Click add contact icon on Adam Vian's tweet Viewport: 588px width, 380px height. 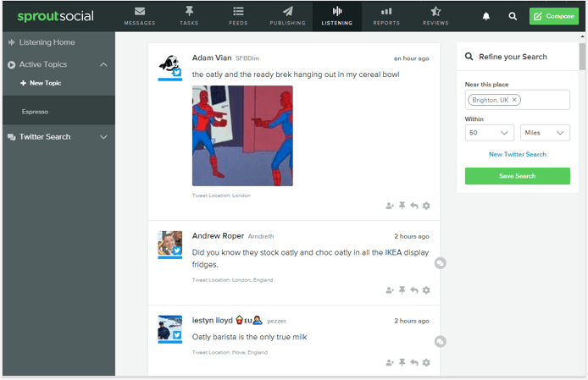click(x=390, y=206)
